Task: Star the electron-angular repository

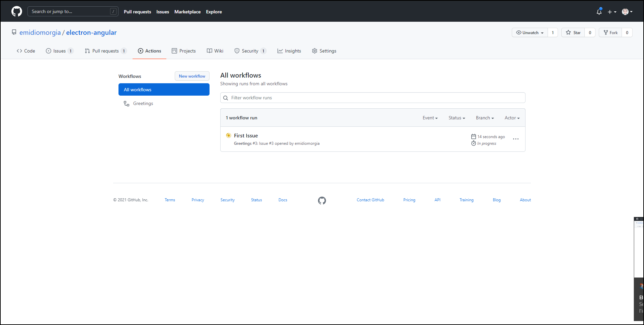Action: (x=573, y=32)
